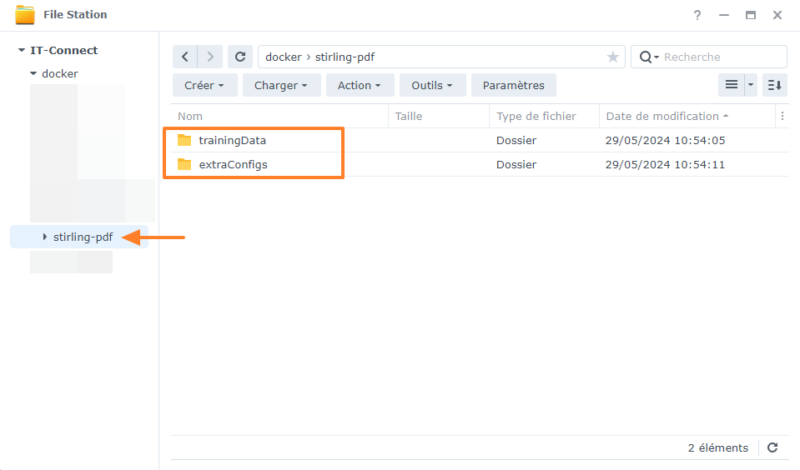Refresh using the bottom status bar icon
This screenshot has width=800, height=470.
point(772,448)
